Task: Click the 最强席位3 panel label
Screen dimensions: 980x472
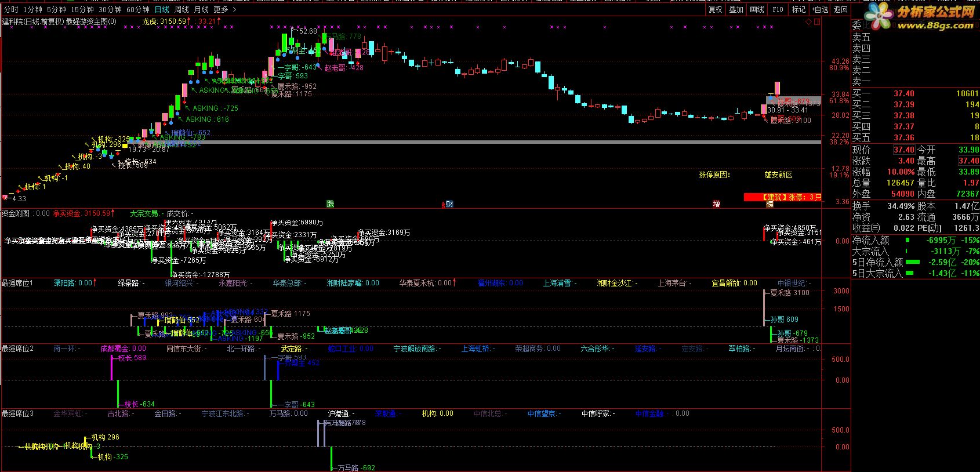Action: click(17, 413)
